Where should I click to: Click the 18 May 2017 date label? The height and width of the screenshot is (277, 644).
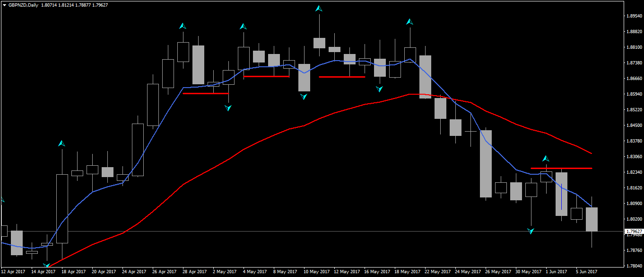pos(407,272)
